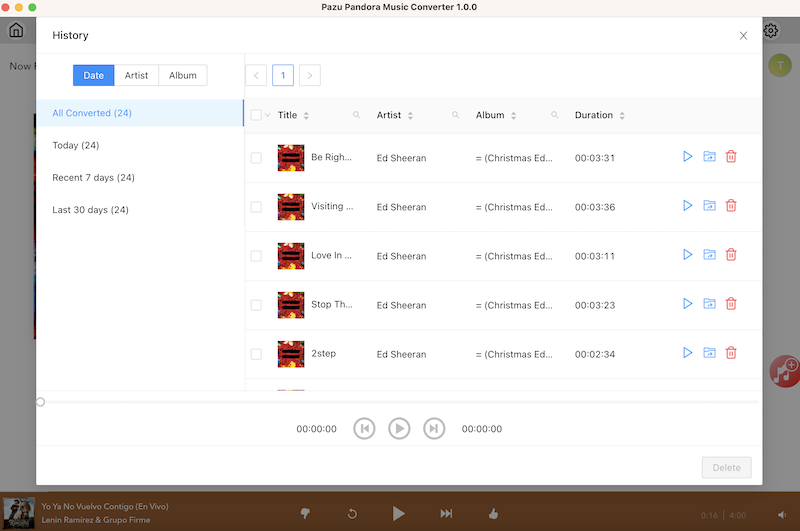The width and height of the screenshot is (800, 531).
Task: Open output folder for Stop The Rain track
Action: click(x=709, y=304)
